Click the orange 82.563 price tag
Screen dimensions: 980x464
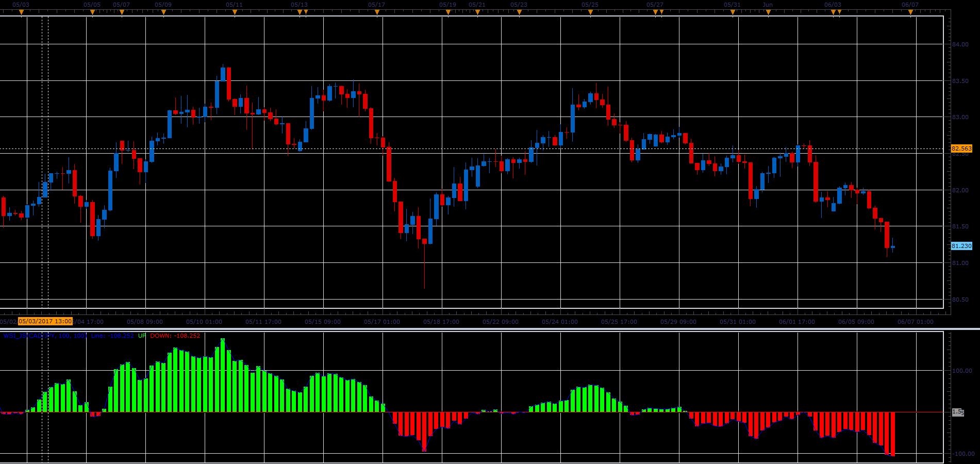[961, 148]
